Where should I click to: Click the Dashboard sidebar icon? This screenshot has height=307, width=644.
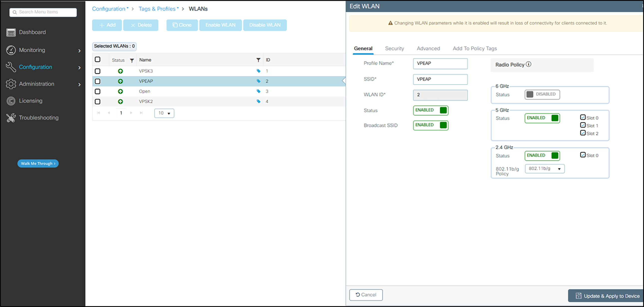(x=11, y=32)
